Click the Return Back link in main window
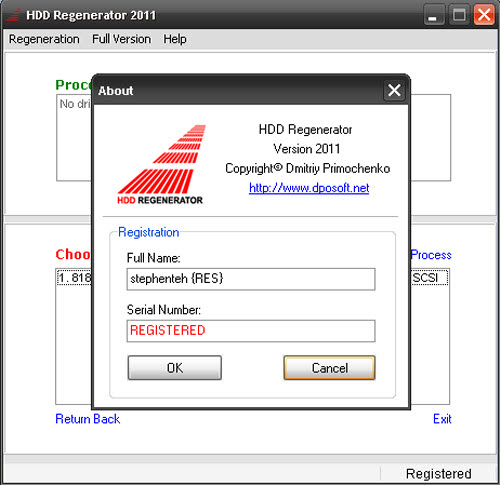This screenshot has height=485, width=500. tap(87, 419)
